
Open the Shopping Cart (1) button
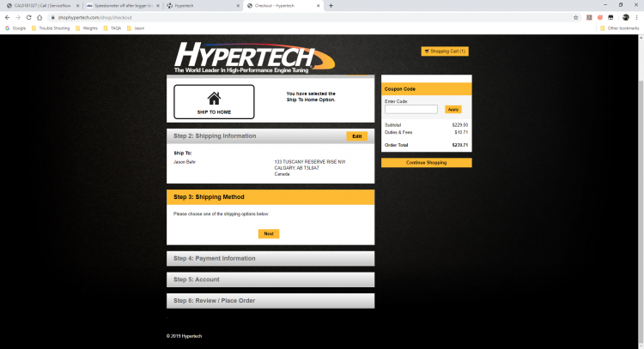(x=445, y=51)
